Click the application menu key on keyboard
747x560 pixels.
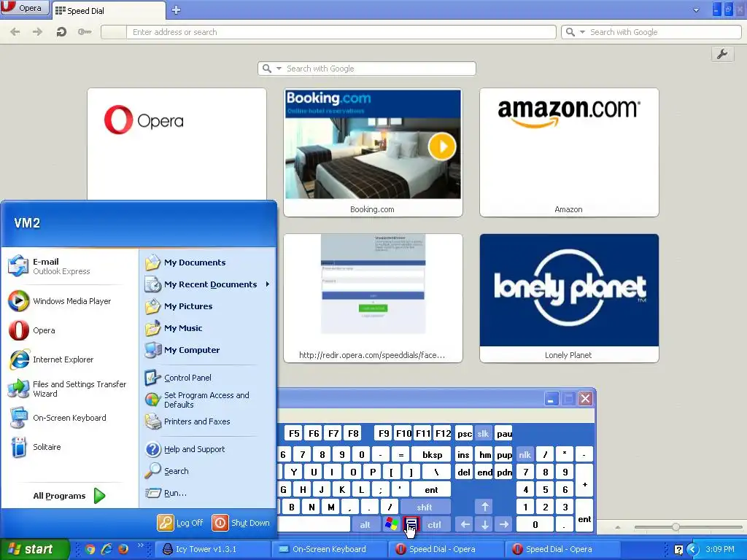411,525
